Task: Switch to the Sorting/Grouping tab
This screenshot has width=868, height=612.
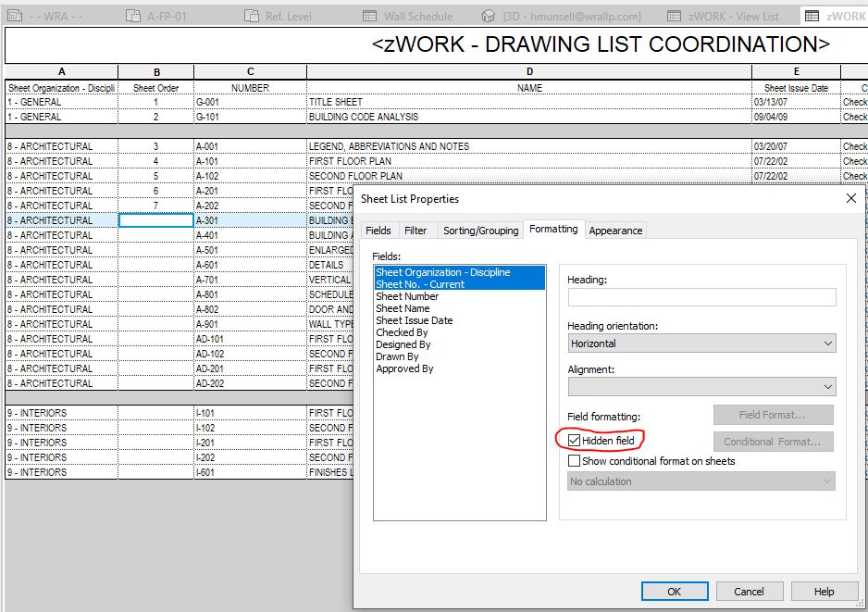Action: coord(480,230)
